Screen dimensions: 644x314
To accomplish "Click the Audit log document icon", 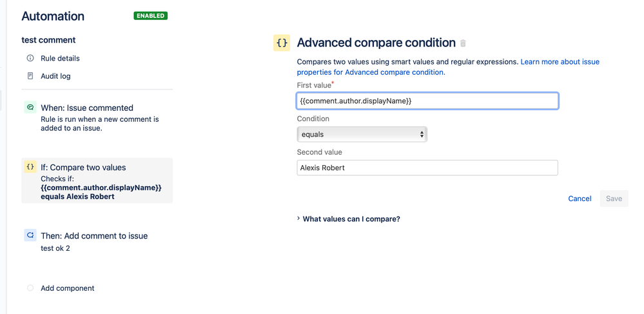I will pos(30,76).
